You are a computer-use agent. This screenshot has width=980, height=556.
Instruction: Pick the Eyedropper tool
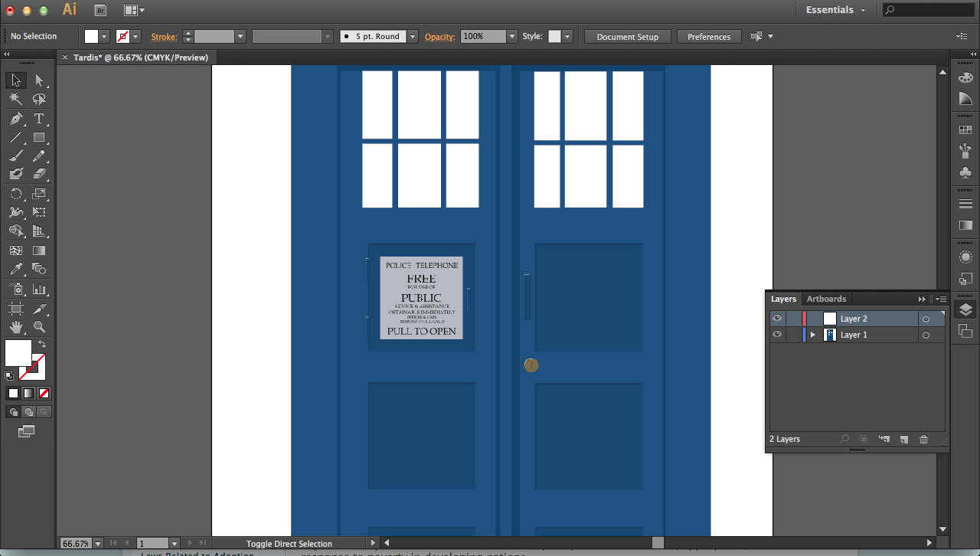[16, 270]
